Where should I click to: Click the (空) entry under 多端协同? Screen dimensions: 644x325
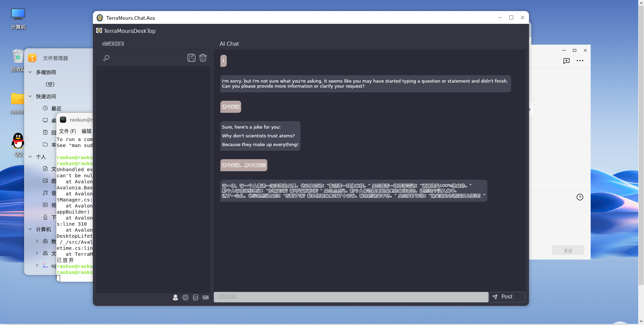50,84
